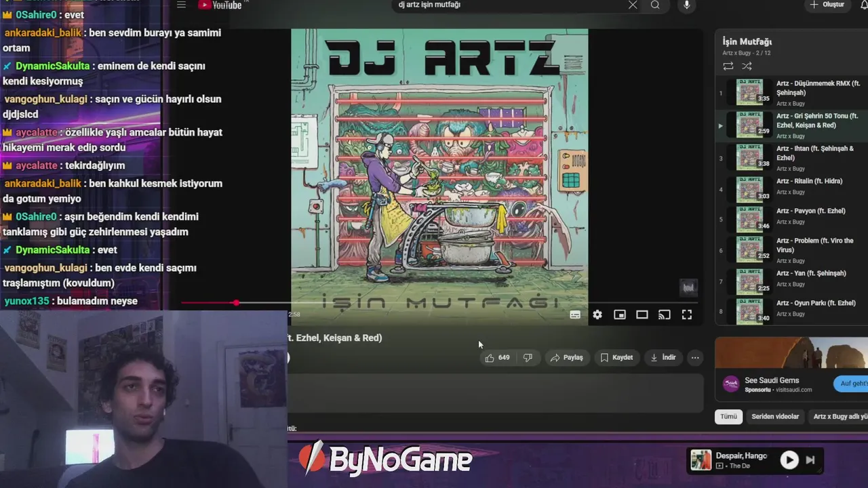The height and width of the screenshot is (488, 868).
Task: Toggle playlist shuffle
Action: click(x=747, y=66)
